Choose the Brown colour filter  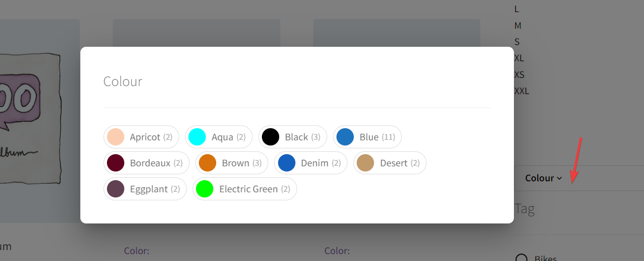(x=232, y=163)
